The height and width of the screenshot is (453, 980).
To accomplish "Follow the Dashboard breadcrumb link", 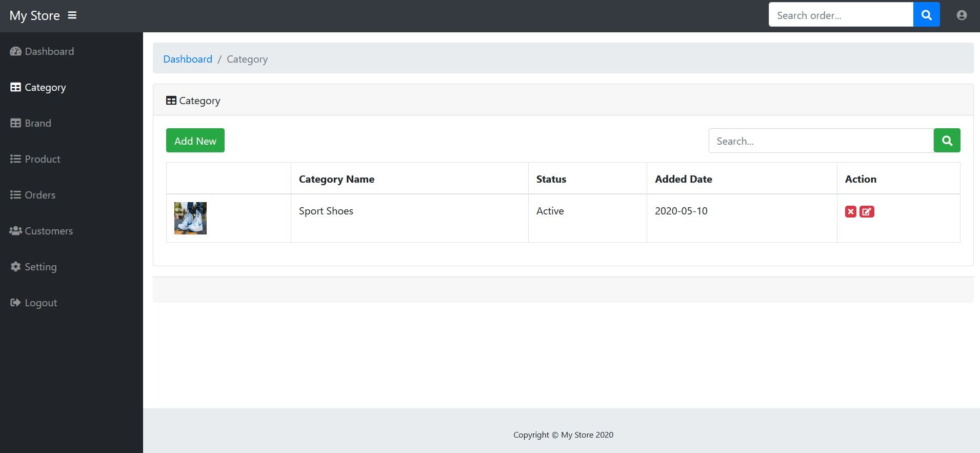I will pyautogui.click(x=187, y=59).
